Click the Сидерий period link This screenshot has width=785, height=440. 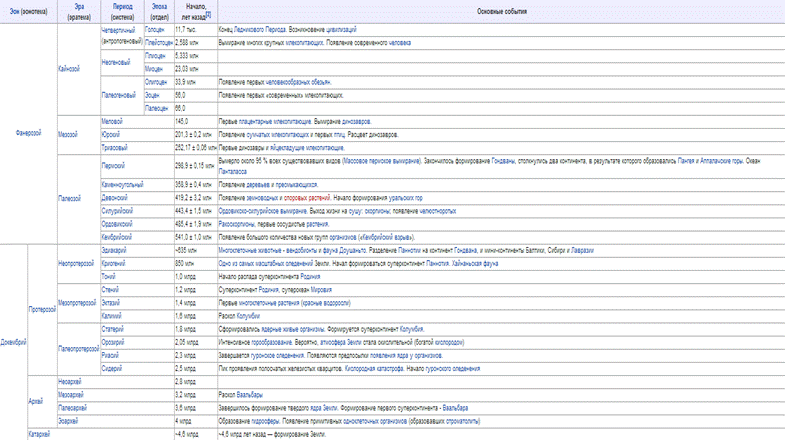(x=112, y=368)
